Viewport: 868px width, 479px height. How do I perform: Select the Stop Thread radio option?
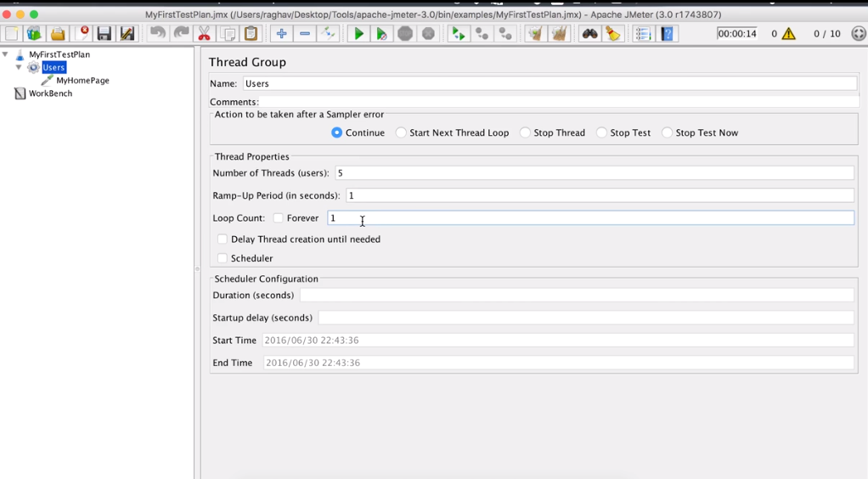pos(525,132)
